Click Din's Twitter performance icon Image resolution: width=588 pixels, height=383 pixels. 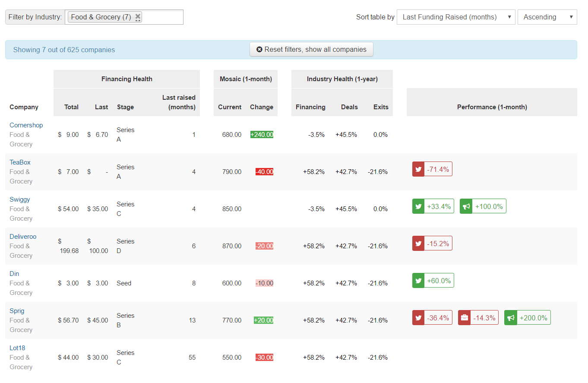[418, 280]
